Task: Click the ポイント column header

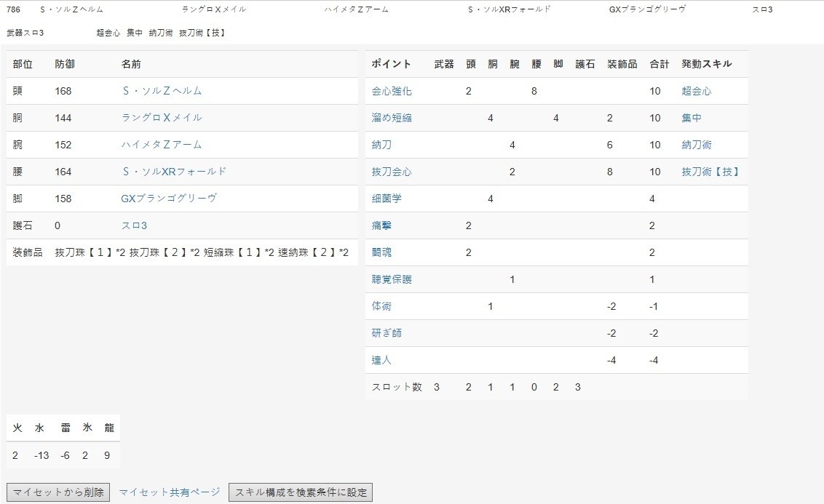Action: coord(391,64)
